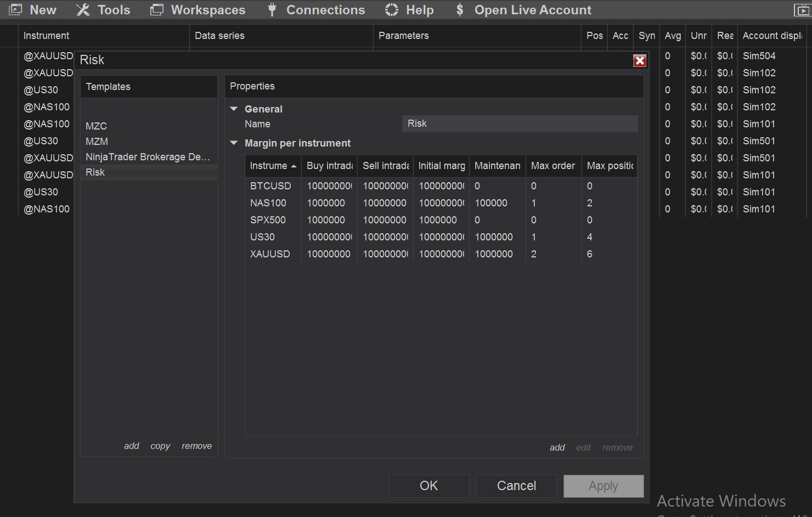Select the NinjaTrader Brokerage Default template
812x517 pixels.
click(x=148, y=157)
